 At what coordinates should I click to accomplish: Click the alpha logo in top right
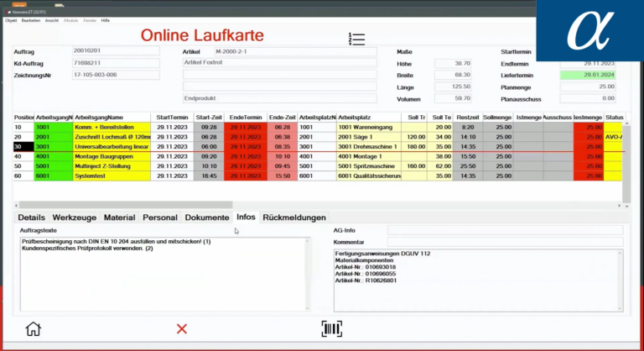tap(589, 31)
